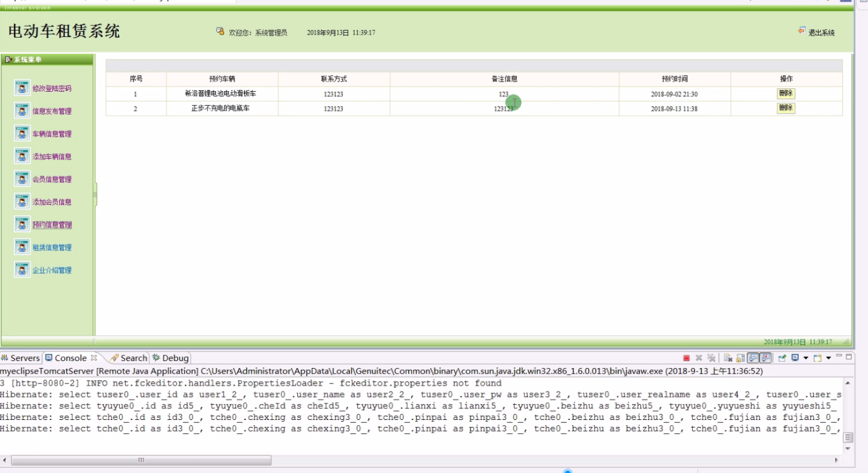Viewport: 868px width, 473px height.
Task: Close the Console tab via its X
Action: (94, 358)
